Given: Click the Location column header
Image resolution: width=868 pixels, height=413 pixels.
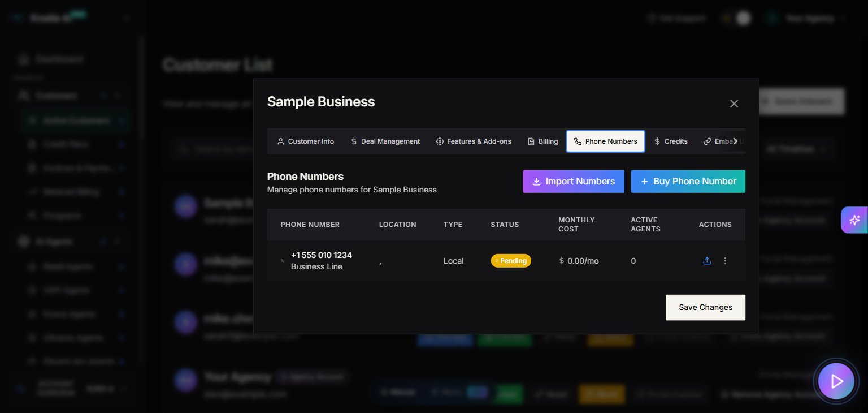Looking at the screenshot, I should click(x=398, y=225).
